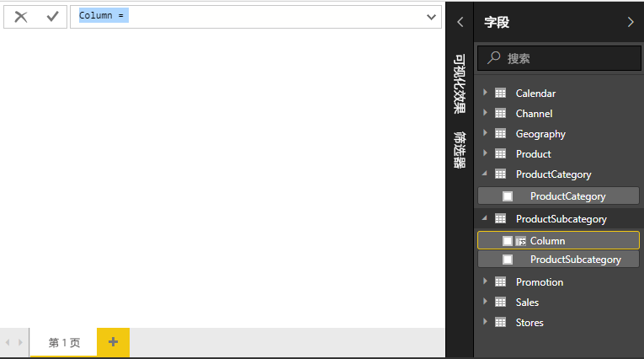Screen dimensions: 644x359
Task: Expand the formula bar dropdown chevron
Action: pos(432,17)
